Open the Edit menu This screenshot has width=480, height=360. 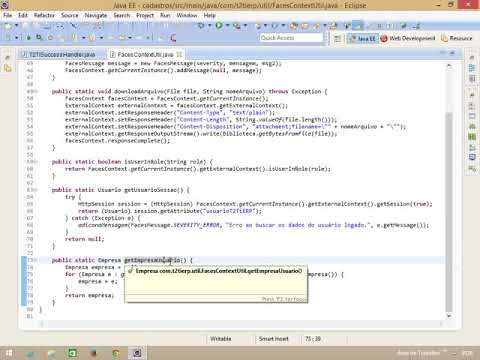point(23,15)
